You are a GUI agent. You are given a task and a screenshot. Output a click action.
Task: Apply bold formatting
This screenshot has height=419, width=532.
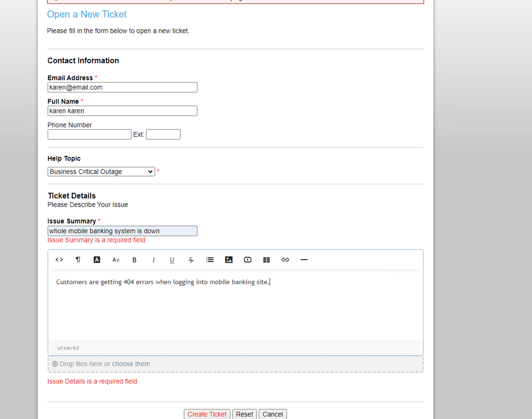coord(134,260)
